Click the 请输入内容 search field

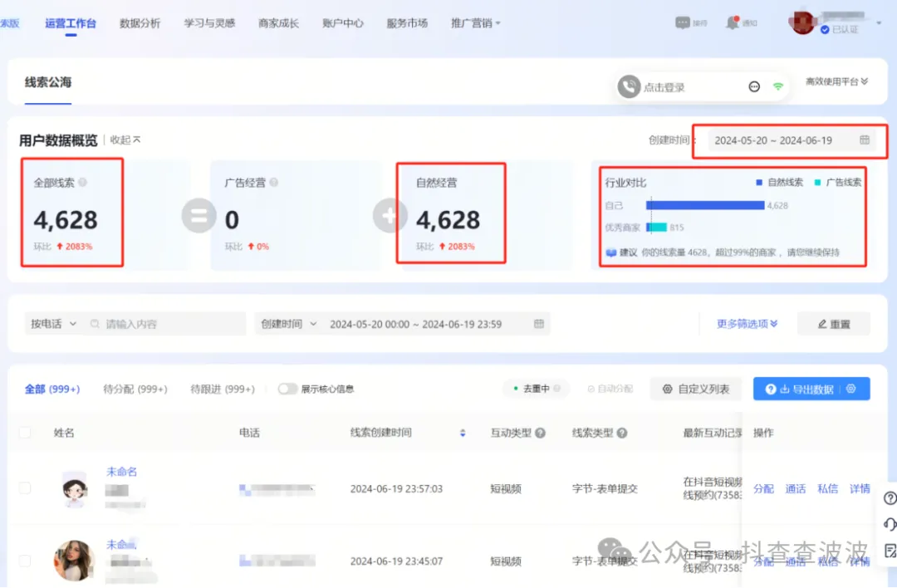point(170,324)
